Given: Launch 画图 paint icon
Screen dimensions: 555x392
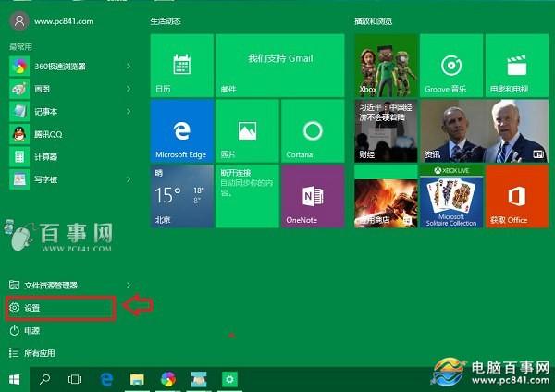Looking at the screenshot, I should click(19, 89).
